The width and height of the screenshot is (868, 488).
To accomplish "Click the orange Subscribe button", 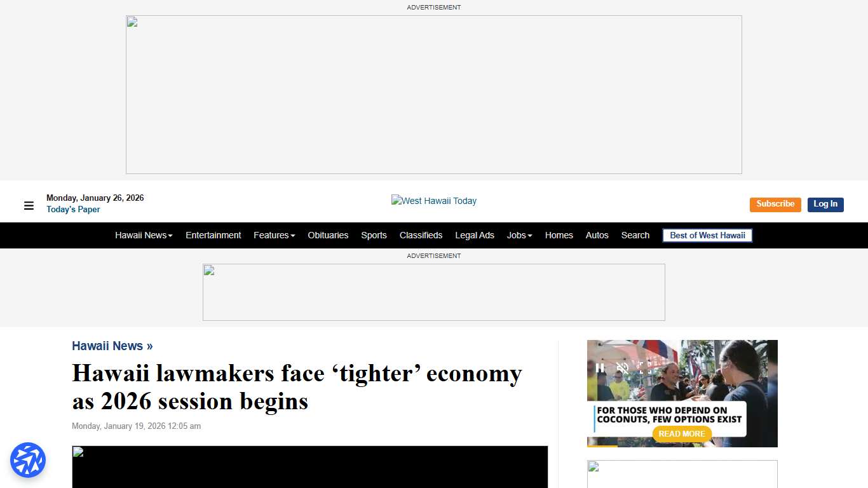I will tap(775, 205).
